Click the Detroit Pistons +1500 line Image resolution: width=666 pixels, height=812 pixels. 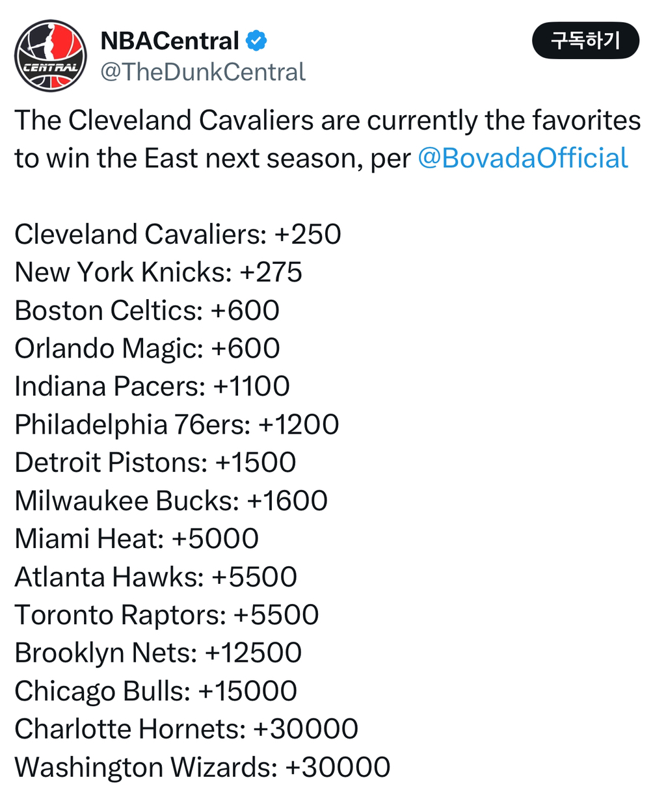155,463
